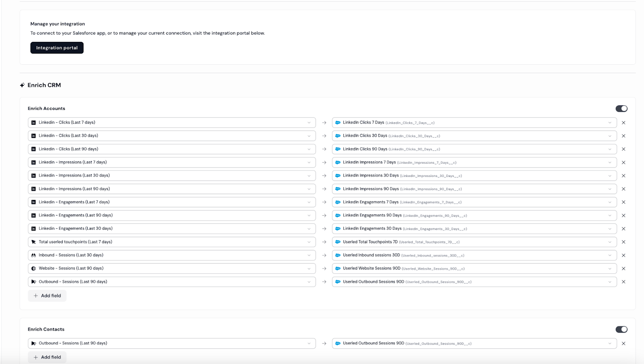Open the LinkedIn Clicks 90 Days Salesforce field
This screenshot has width=644, height=364.
tap(475, 149)
